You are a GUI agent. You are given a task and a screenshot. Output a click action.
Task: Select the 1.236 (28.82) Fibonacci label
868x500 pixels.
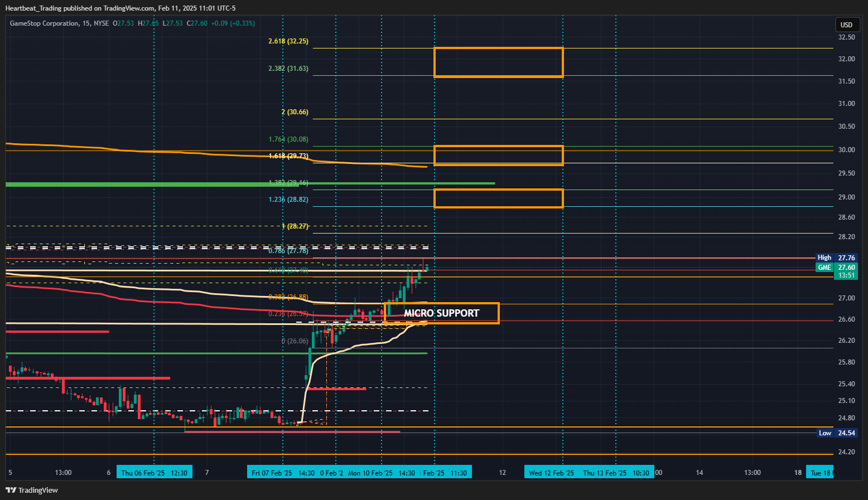pos(288,200)
